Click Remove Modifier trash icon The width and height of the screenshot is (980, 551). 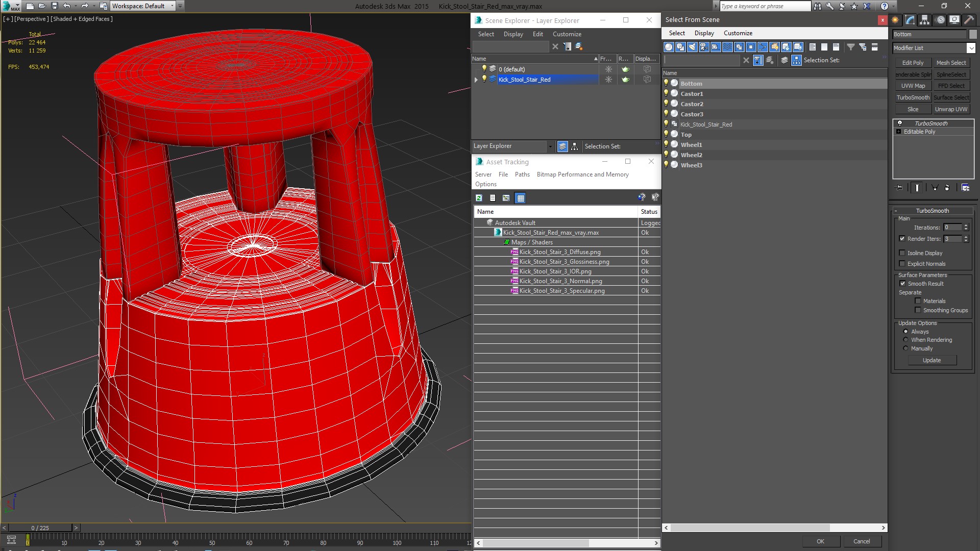pos(947,188)
